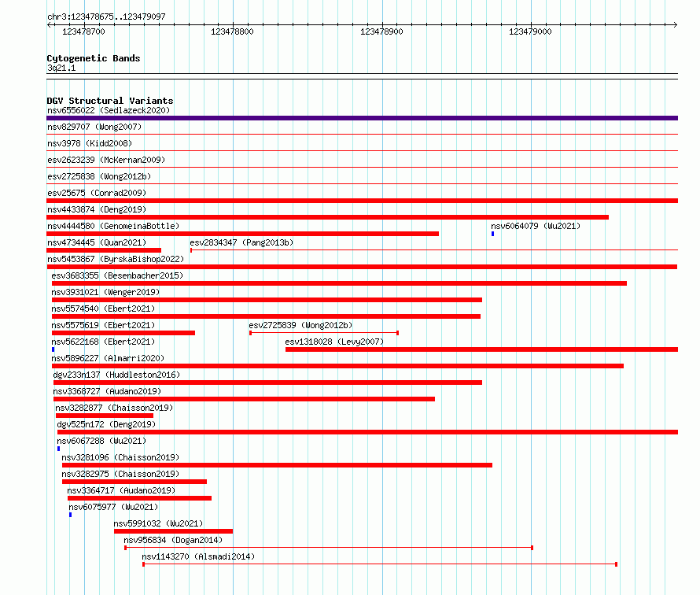
Task: Click the thin esv2834347 span line
Action: pos(434,250)
